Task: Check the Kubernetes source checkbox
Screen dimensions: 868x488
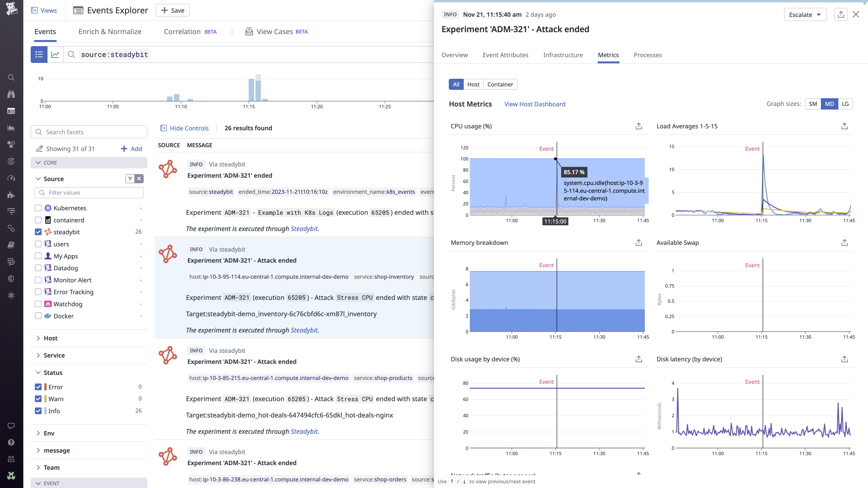Action: pyautogui.click(x=38, y=208)
